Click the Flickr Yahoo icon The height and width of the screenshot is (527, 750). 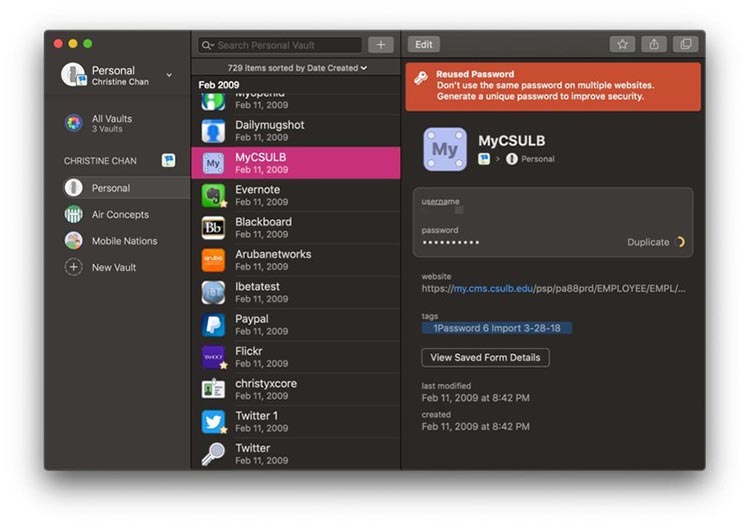213,357
